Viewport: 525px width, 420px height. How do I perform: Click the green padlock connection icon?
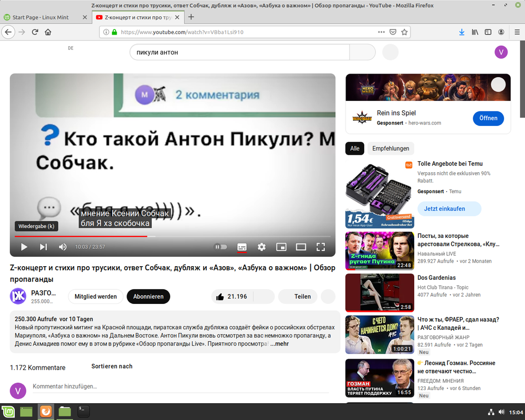click(114, 32)
